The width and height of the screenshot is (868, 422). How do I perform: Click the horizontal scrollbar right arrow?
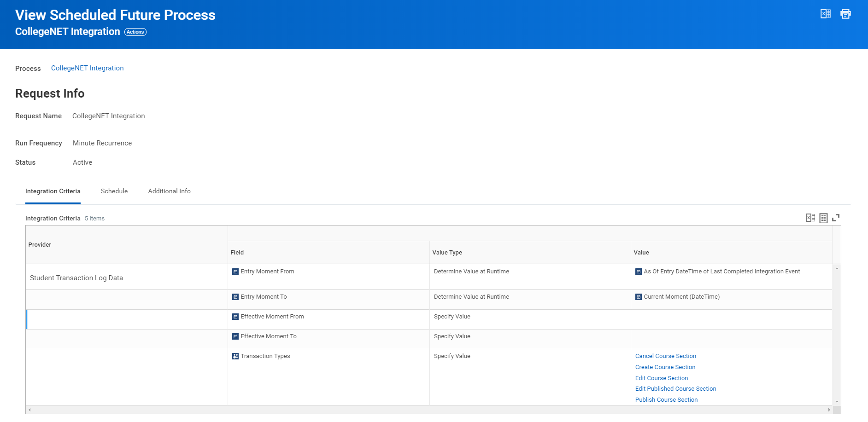tap(829, 410)
